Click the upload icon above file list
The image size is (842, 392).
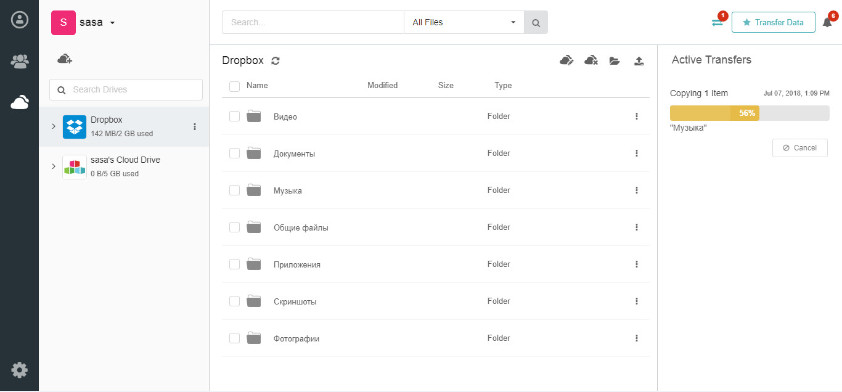[x=638, y=61]
